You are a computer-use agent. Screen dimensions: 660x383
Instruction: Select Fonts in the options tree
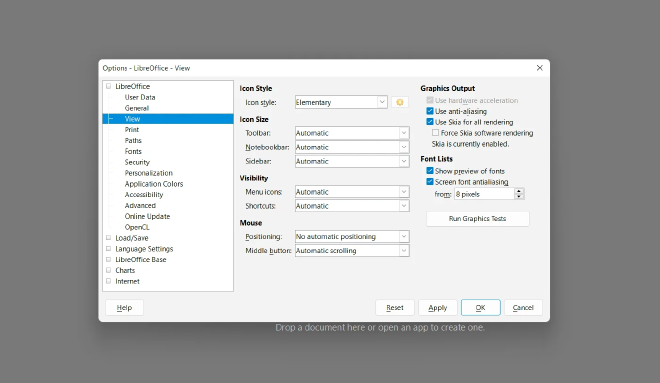133,152
